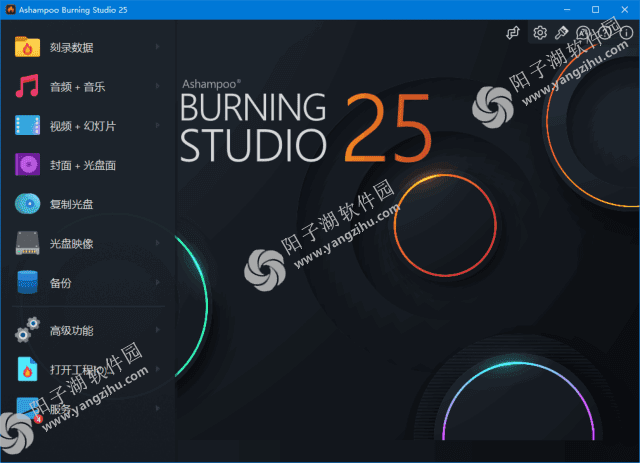The image size is (640, 463).
Task: Select the Cover + Disc Label purple icon
Action: pyautogui.click(x=27, y=164)
